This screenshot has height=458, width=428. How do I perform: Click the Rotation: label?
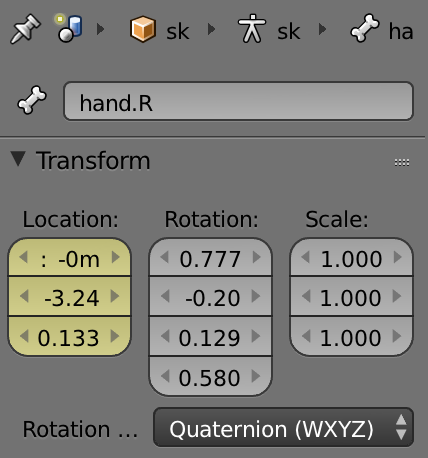[212, 219]
